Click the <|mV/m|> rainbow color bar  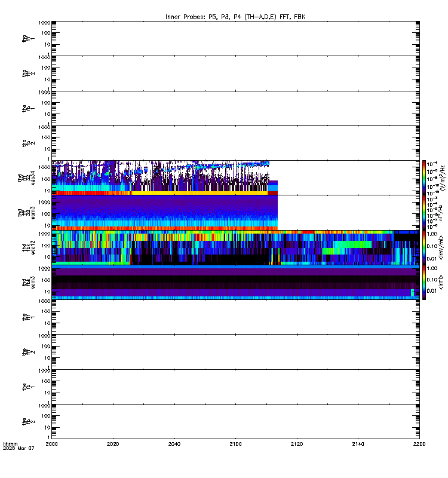coord(424,247)
